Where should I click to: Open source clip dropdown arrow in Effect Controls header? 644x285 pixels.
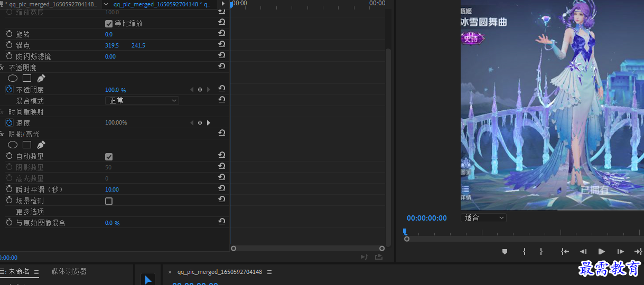point(105,4)
